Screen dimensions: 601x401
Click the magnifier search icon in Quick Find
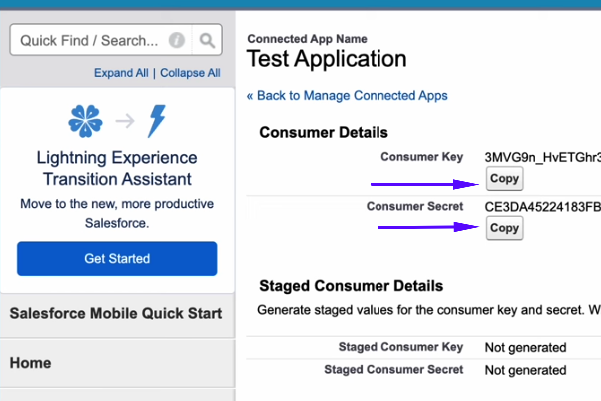207,41
